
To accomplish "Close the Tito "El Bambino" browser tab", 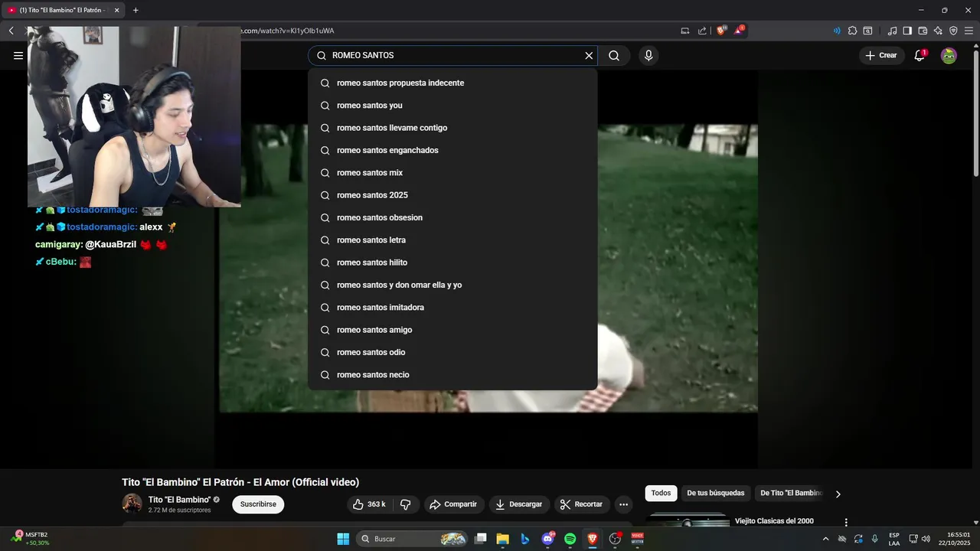I will [117, 10].
